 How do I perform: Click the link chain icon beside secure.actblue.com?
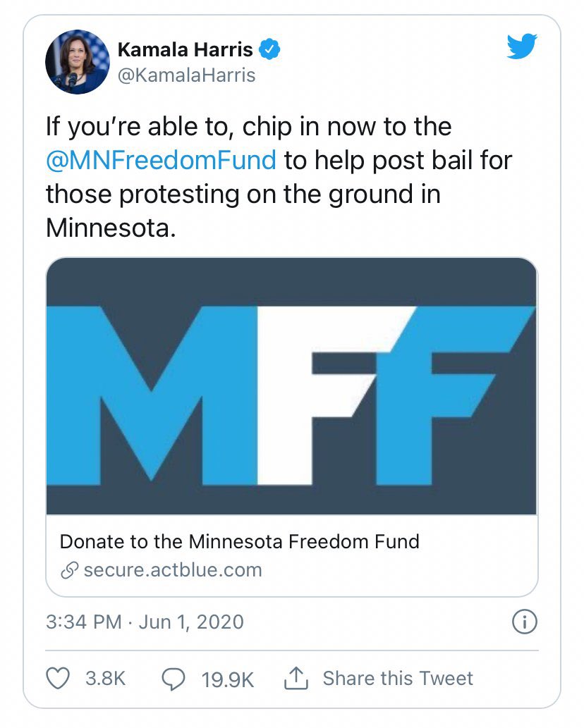pos(69,571)
